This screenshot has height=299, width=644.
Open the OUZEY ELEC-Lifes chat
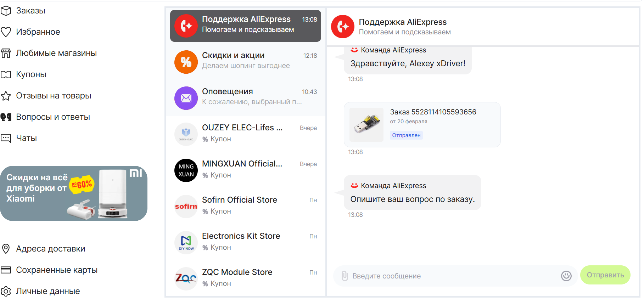pos(246,134)
